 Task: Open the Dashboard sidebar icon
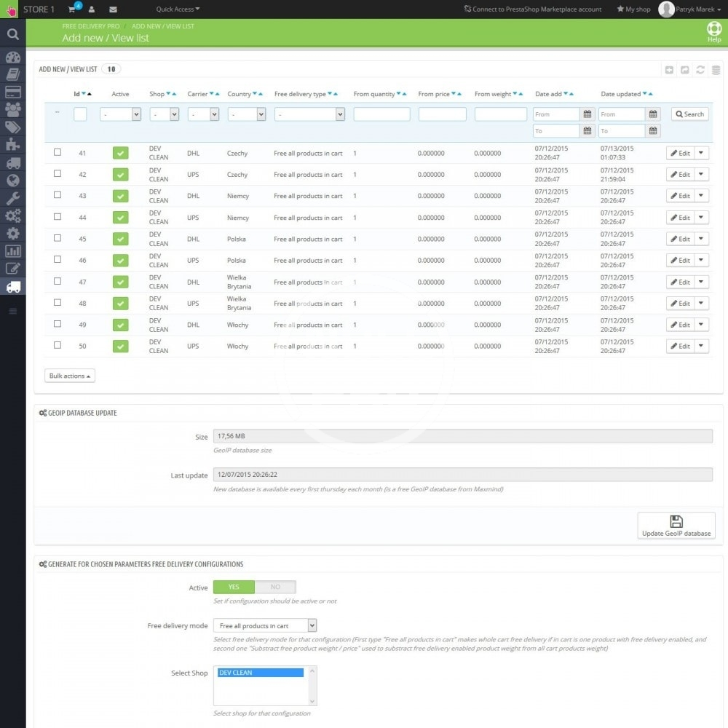tap(12, 57)
